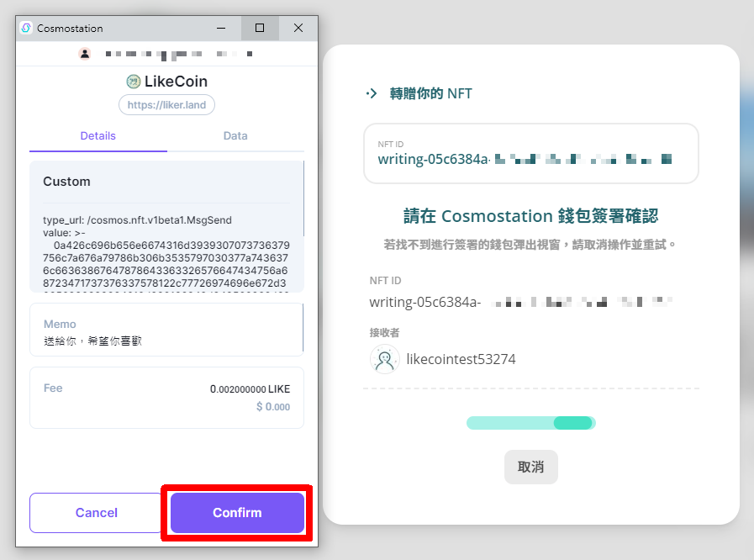The image size is (754, 560).
Task: Click the NFT ID input field at top
Action: coord(531,154)
